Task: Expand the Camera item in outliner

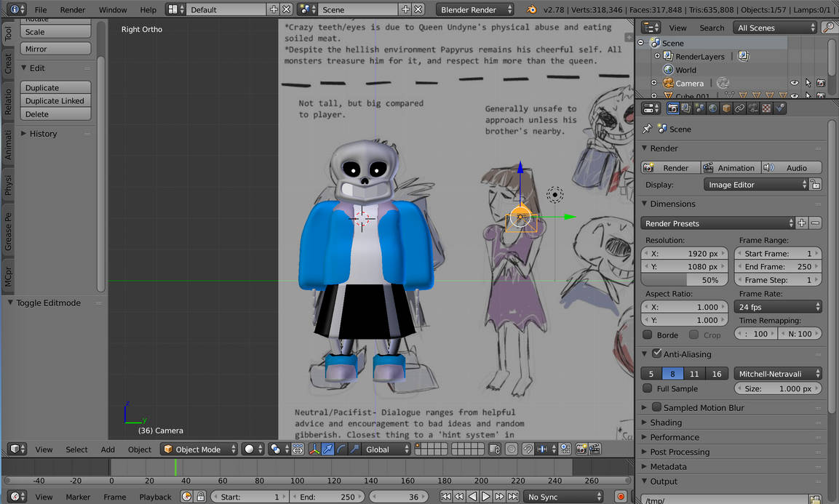Action: (654, 83)
